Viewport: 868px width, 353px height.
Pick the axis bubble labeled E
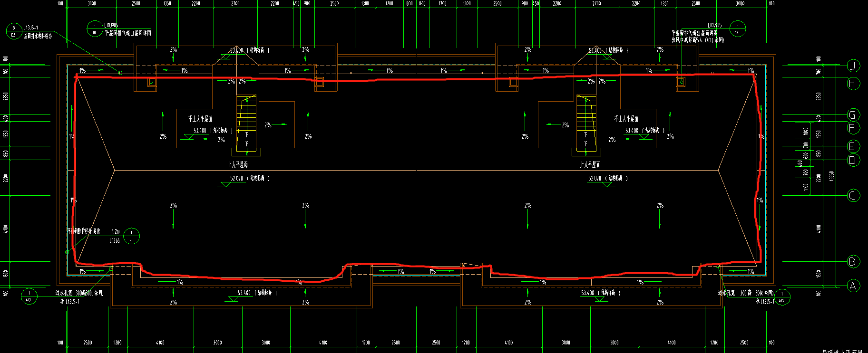(x=854, y=146)
